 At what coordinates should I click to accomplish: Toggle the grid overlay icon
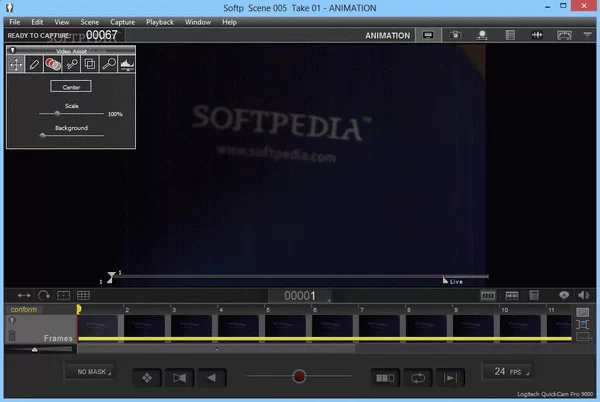83,295
